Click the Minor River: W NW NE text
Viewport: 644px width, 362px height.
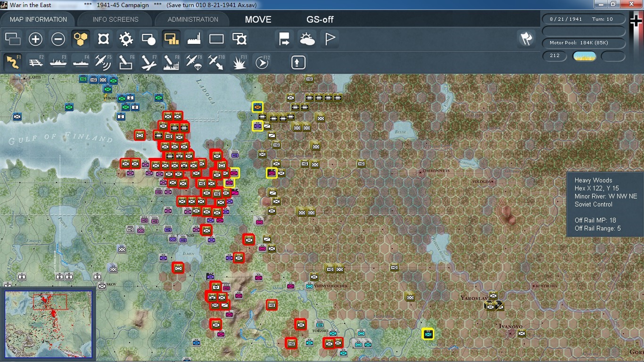606,196
